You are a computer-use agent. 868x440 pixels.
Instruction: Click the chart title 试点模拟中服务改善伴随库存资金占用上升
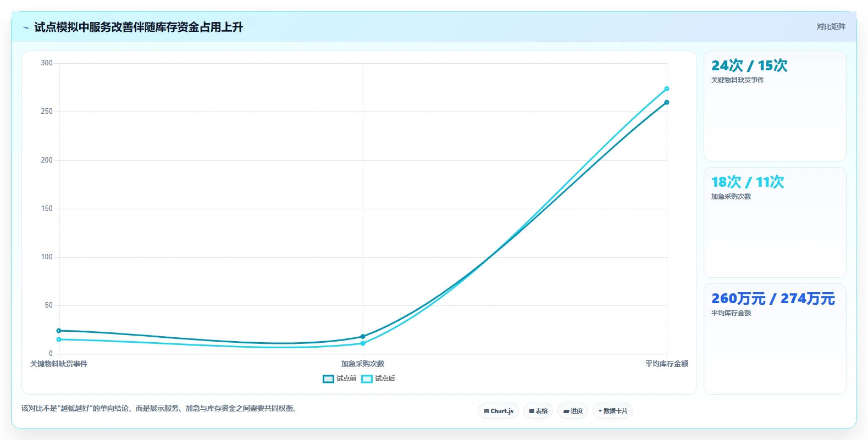point(139,27)
